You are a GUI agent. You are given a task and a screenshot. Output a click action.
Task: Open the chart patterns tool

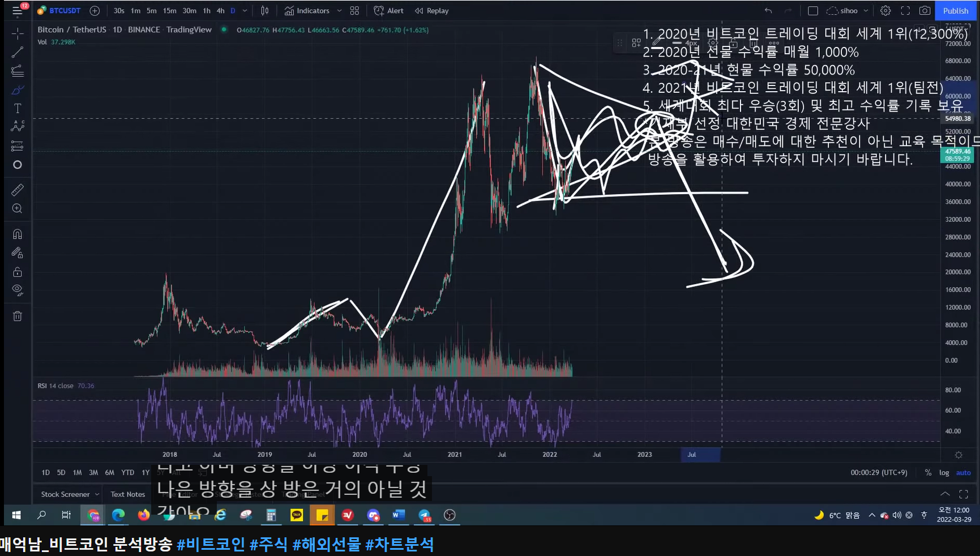[18, 126]
